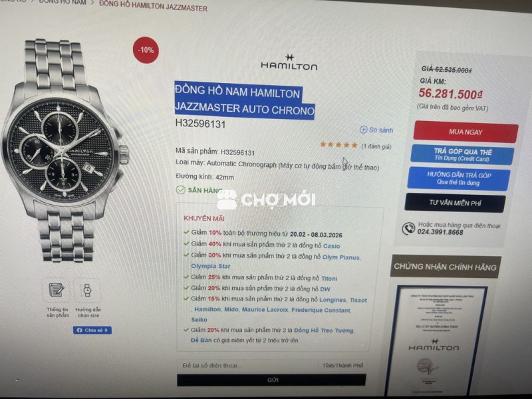The height and width of the screenshot is (399, 532).
Task: Click the phone icon beside 024.3991.8668
Action: point(408,229)
